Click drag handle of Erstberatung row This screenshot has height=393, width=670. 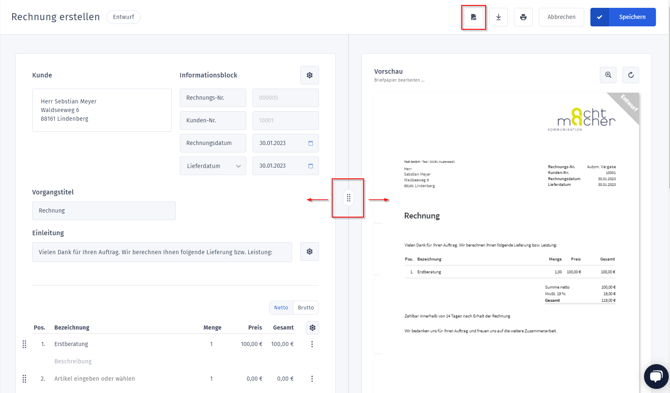pos(24,344)
